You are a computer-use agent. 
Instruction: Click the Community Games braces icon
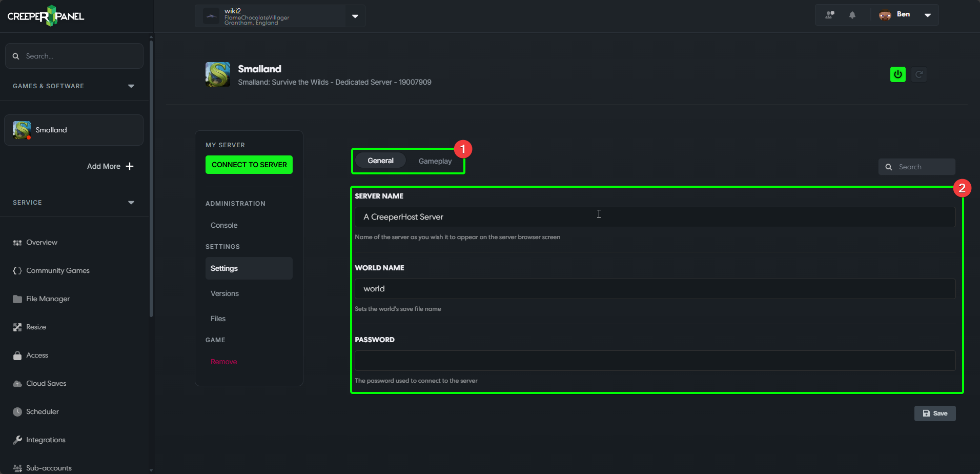[17, 271]
